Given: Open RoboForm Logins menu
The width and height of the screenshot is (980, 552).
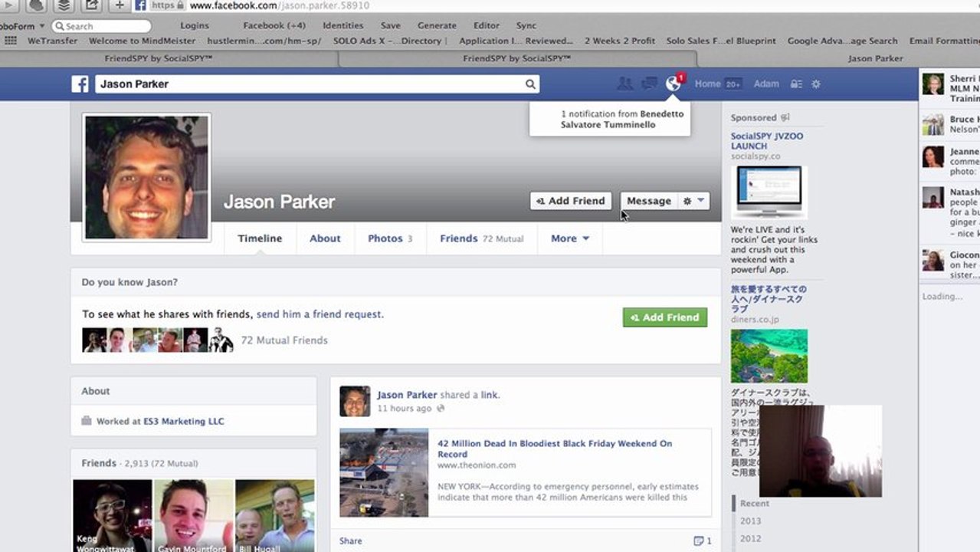Looking at the screenshot, I should pos(195,26).
